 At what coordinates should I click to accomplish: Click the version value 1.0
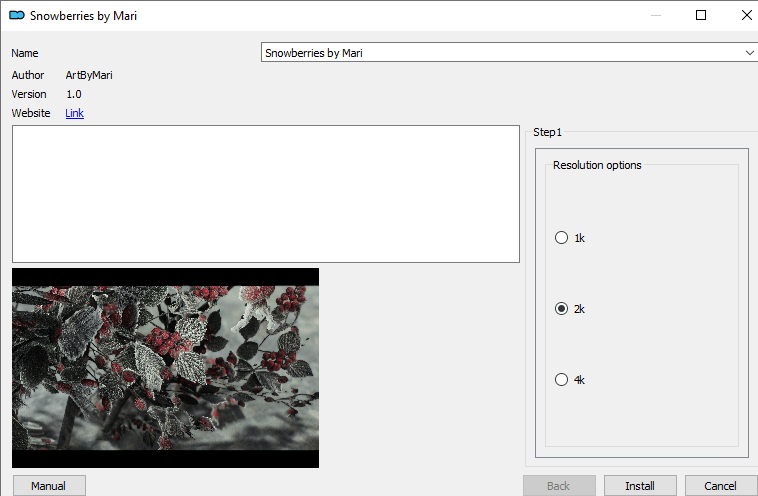click(73, 94)
